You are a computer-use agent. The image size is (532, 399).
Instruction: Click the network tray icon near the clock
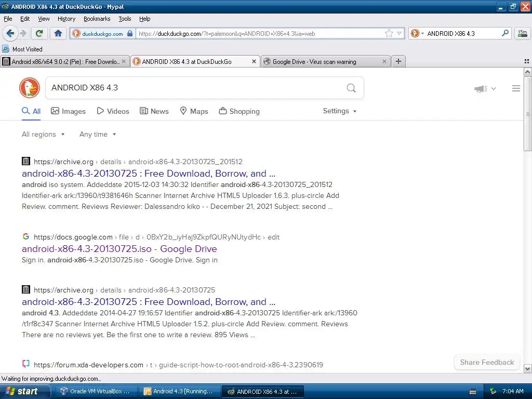(493, 392)
